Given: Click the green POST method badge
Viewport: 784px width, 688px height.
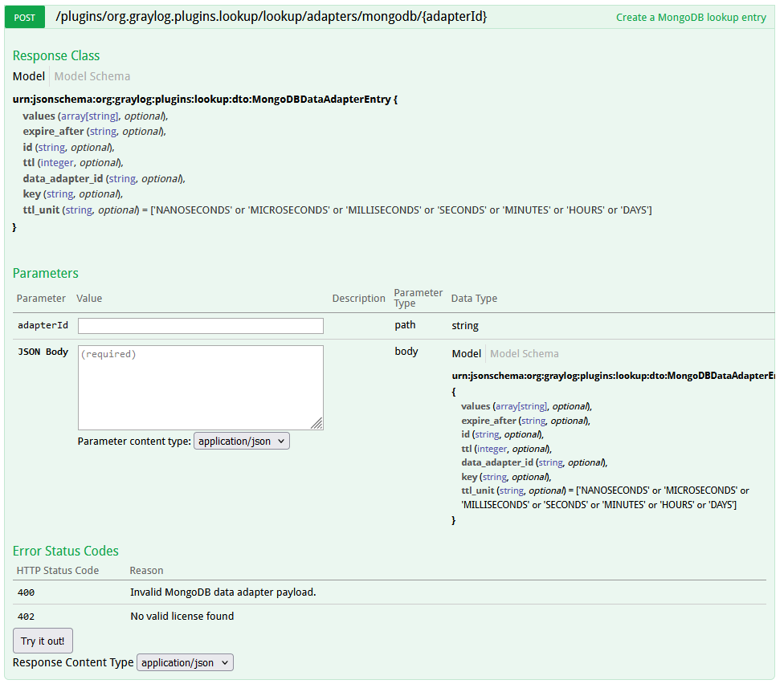Looking at the screenshot, I should tap(25, 17).
